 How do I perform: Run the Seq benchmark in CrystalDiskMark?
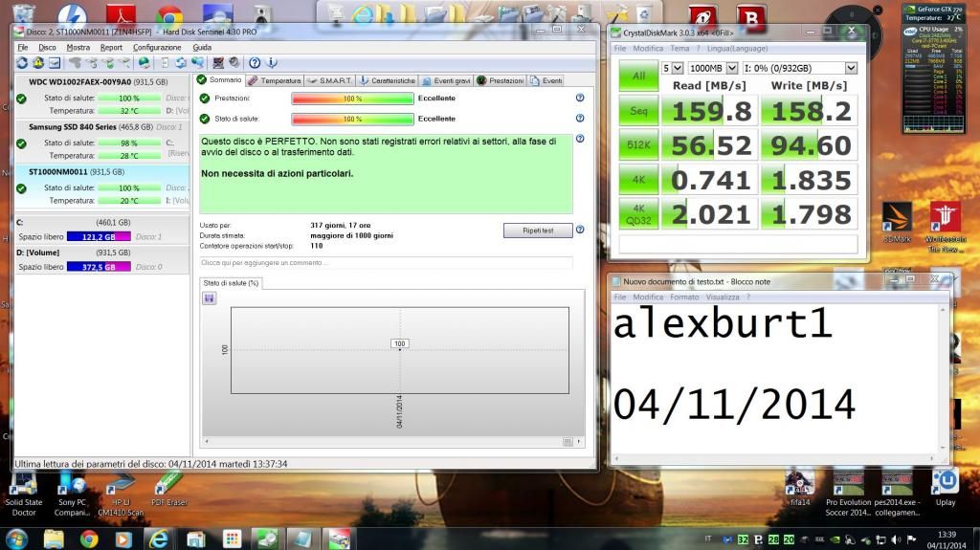[x=638, y=110]
